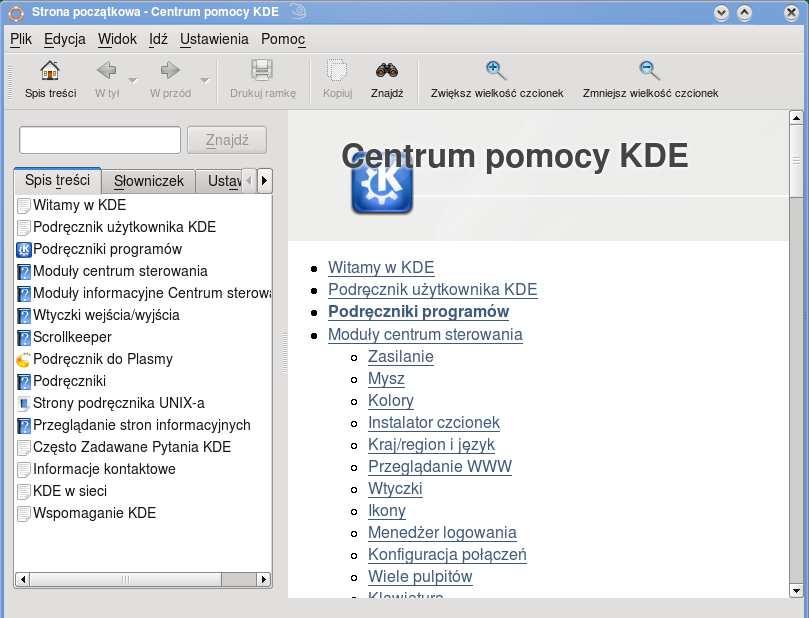Select Podręcznik użytkownika KDE in the tree
The height and width of the screenshot is (618, 809).
pos(124,227)
